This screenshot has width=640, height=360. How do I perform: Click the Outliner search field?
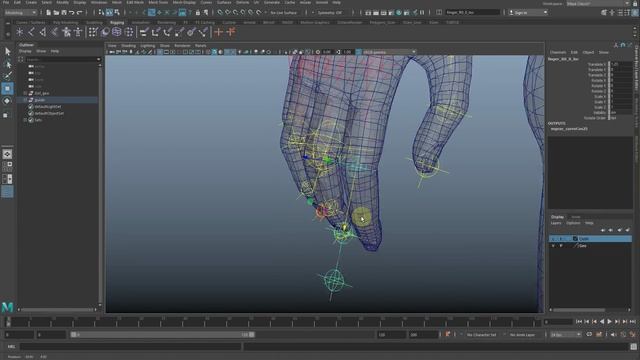tap(62, 59)
